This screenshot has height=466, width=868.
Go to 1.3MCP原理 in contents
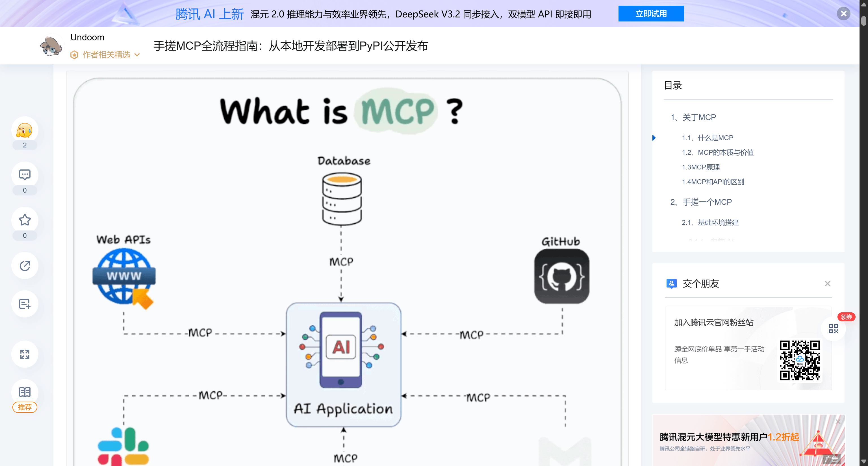click(700, 167)
